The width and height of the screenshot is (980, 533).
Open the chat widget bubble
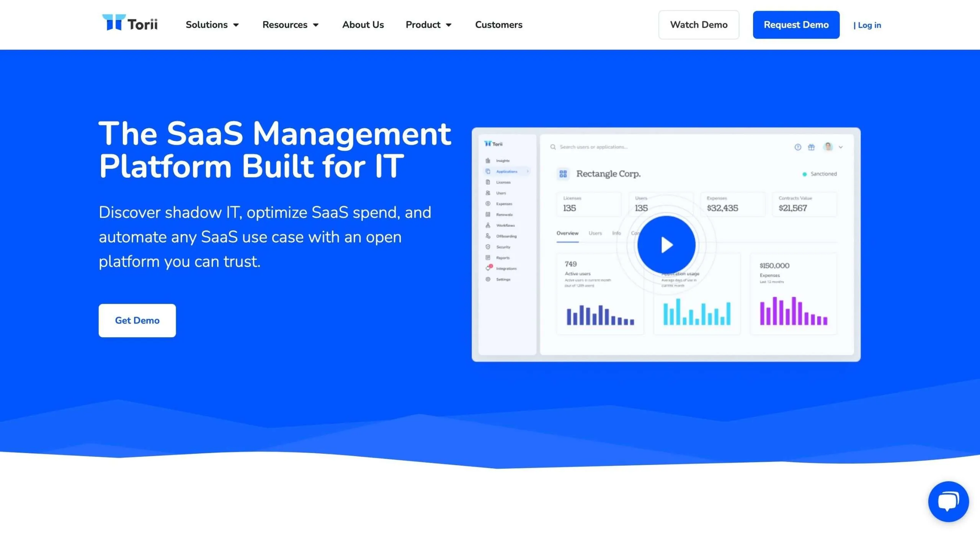pyautogui.click(x=948, y=501)
